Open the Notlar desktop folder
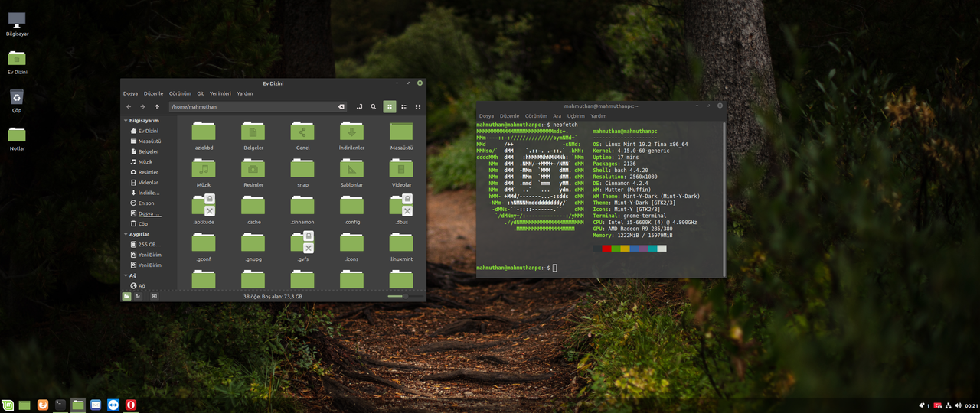The height and width of the screenshot is (413, 980). click(17, 138)
